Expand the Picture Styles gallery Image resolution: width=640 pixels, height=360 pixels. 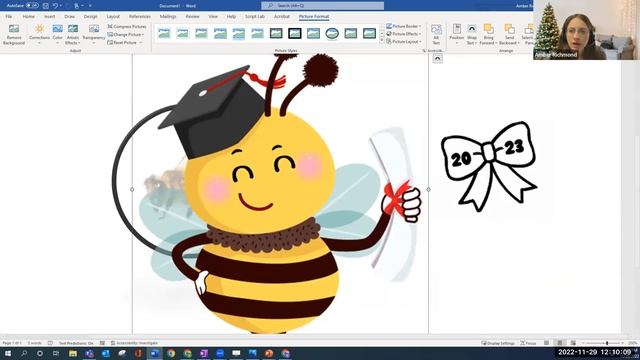pyautogui.click(x=382, y=41)
